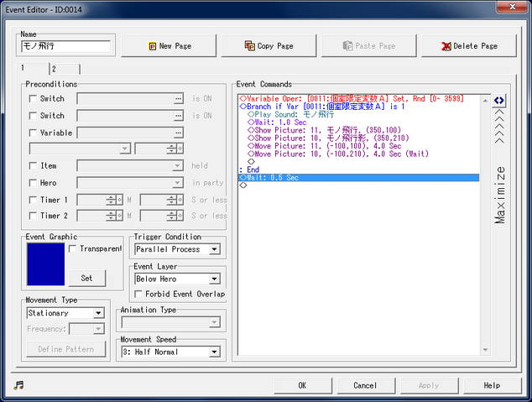This screenshot has height=402, width=532.
Task: Click the Define Pattern button
Action: (x=66, y=349)
